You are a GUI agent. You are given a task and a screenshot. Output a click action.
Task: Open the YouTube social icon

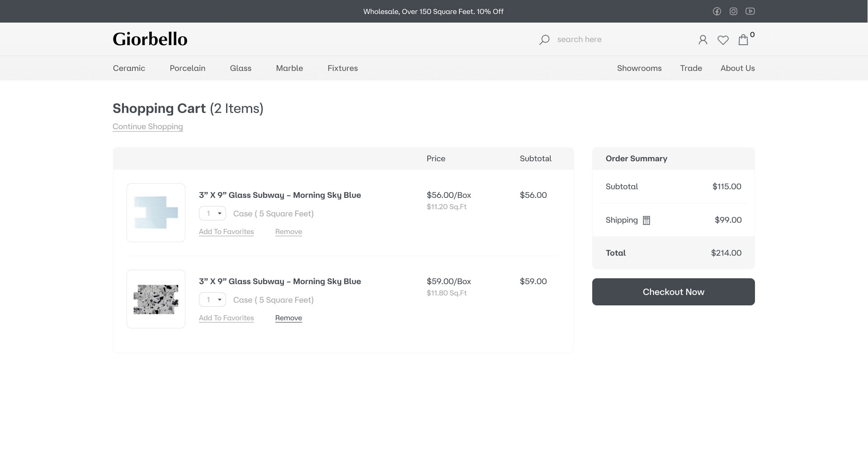[x=750, y=11]
